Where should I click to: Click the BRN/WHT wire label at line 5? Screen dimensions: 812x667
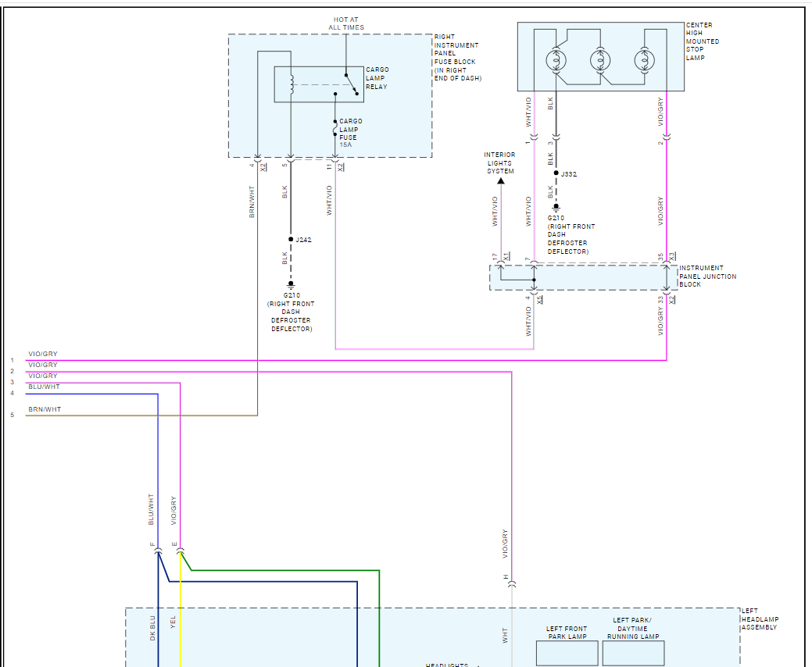coord(45,409)
